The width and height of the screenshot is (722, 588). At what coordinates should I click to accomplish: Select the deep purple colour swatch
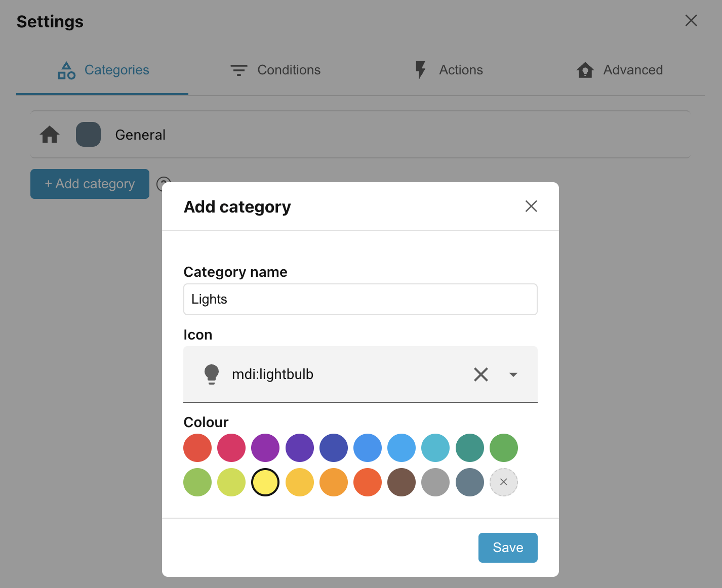coord(300,448)
